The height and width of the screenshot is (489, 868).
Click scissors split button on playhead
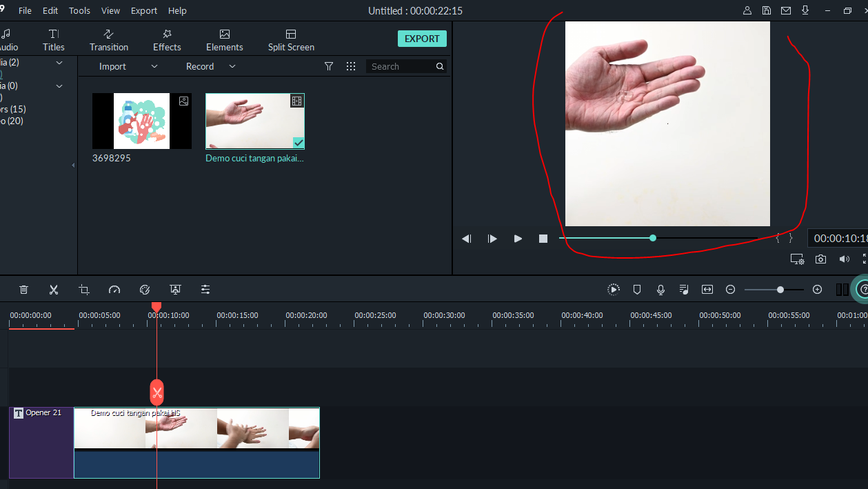pyautogui.click(x=157, y=393)
